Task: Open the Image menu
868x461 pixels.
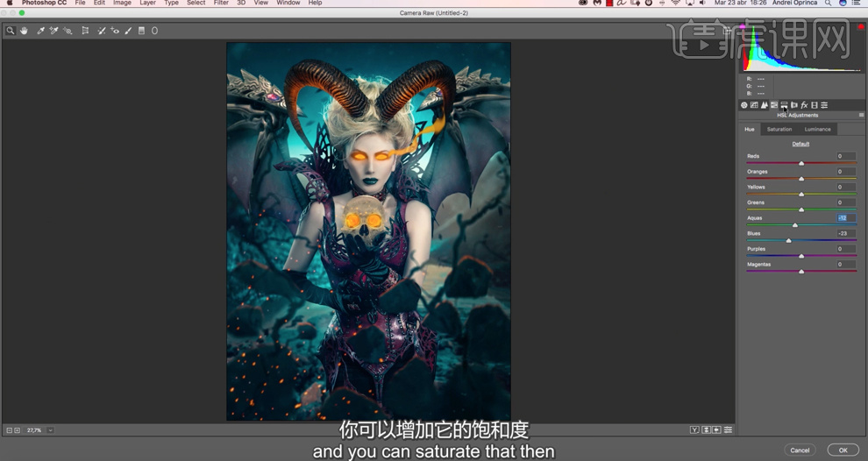Action: [x=123, y=3]
